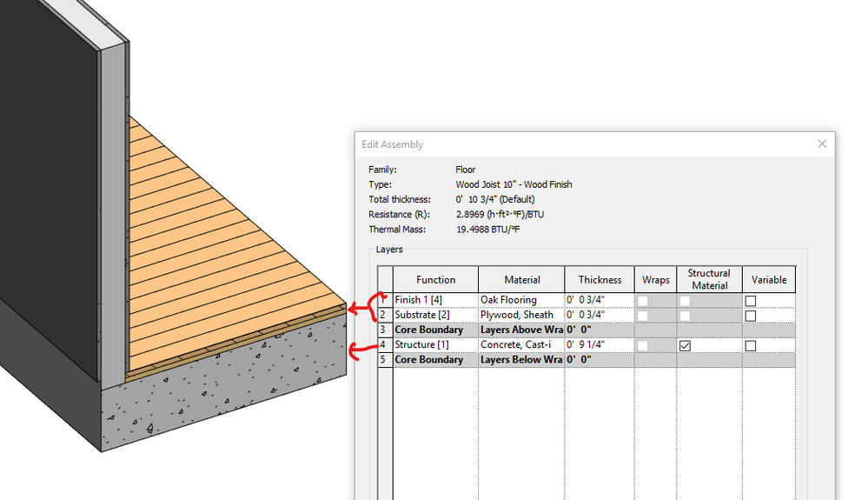Uncheck Structural Material for Structure layer

685,345
